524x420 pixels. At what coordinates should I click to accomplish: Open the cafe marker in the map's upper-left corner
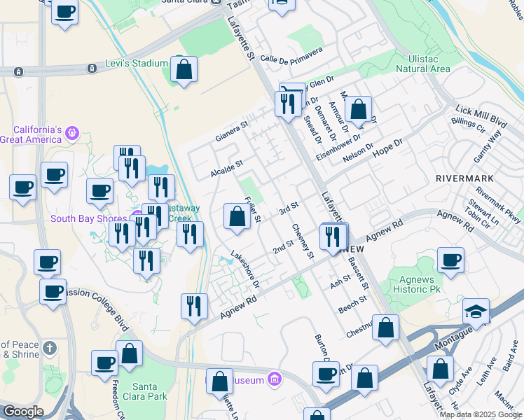pyautogui.click(x=65, y=13)
